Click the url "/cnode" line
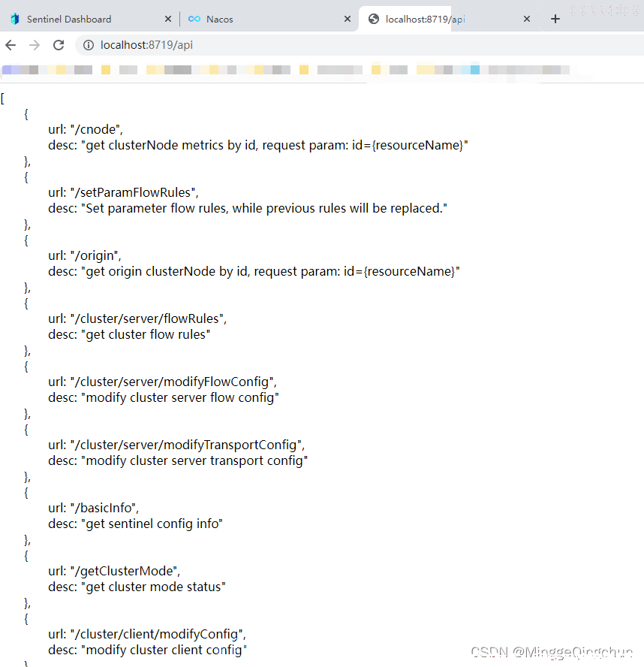Viewport: 644px width, 667px height. coord(86,129)
